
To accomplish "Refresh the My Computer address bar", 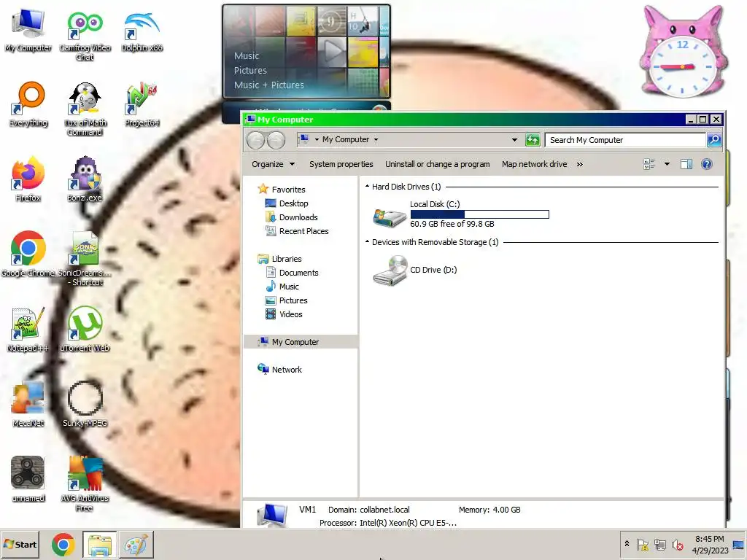I will pyautogui.click(x=532, y=140).
